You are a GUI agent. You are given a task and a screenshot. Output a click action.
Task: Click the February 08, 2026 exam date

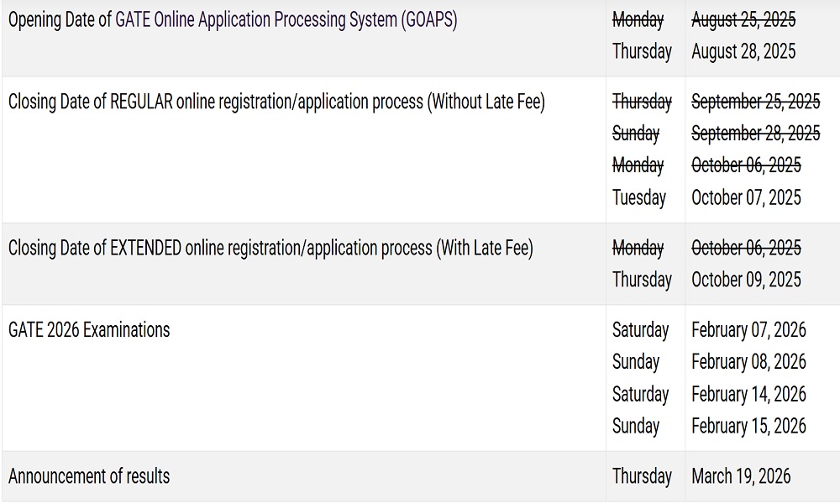[748, 362]
